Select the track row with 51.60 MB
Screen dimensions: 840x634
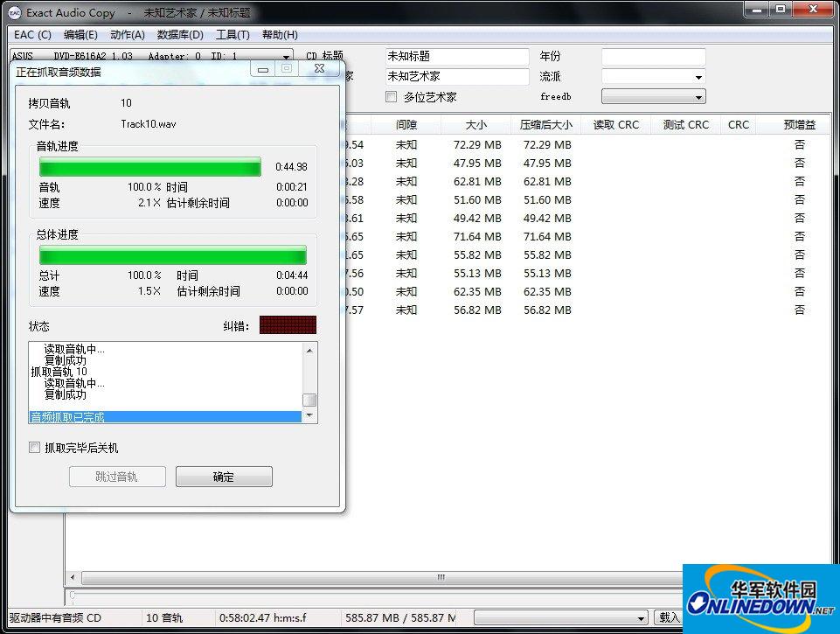587,200
